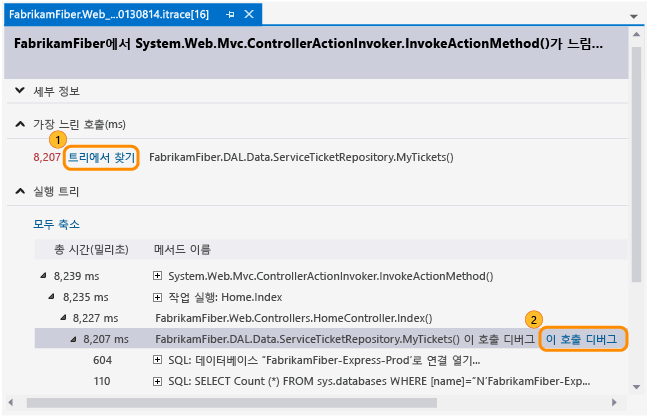Collapse the 실행 트리 section
This screenshot has width=647, height=416.
(x=20, y=191)
